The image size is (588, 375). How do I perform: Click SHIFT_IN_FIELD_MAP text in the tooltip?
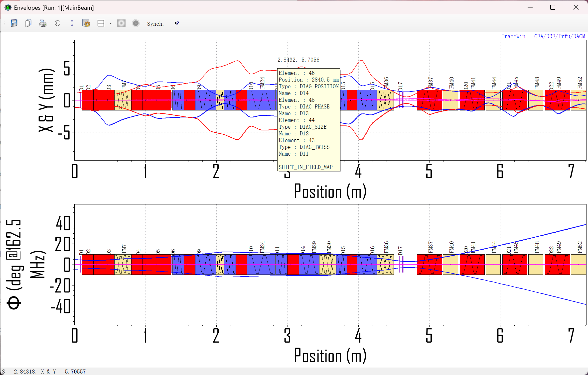coord(305,167)
